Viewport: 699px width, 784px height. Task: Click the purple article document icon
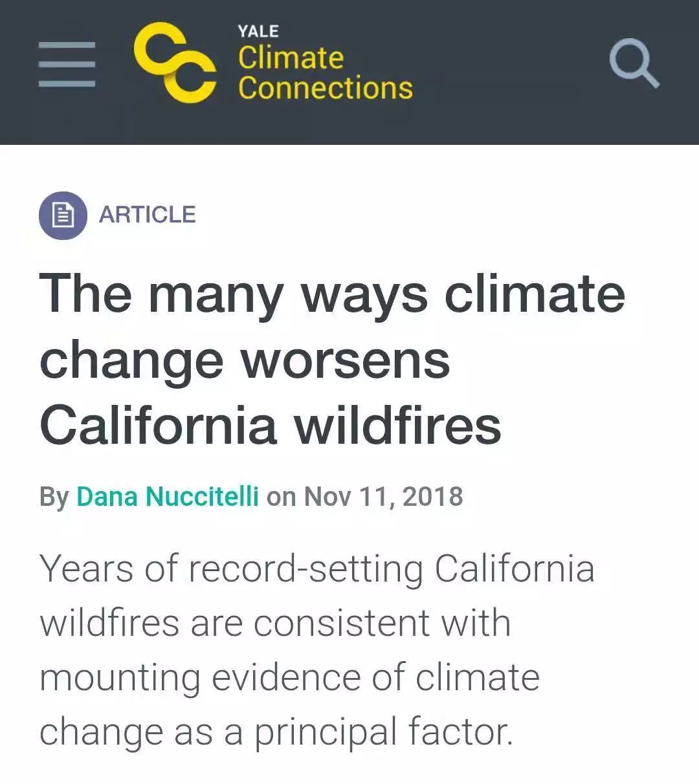click(x=63, y=215)
